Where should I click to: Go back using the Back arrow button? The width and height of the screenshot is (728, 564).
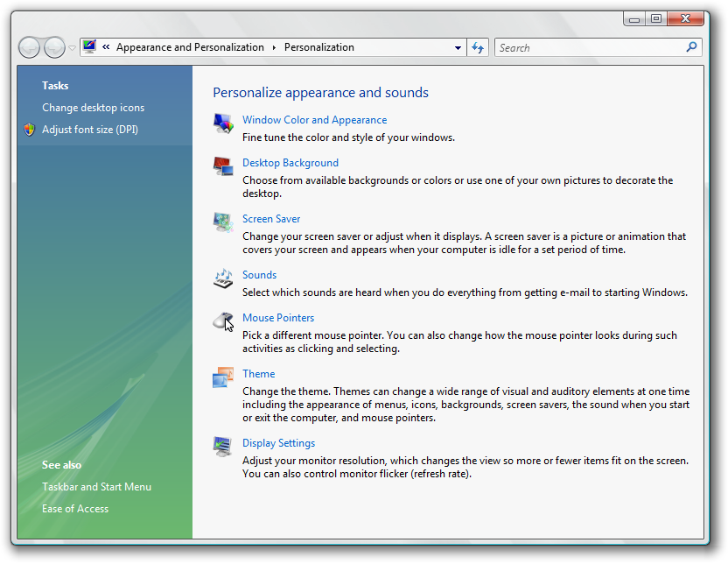tap(29, 48)
